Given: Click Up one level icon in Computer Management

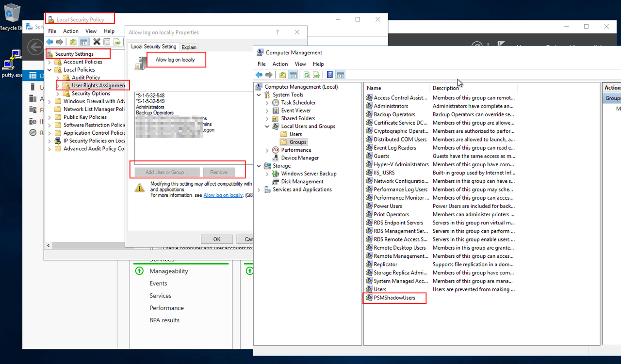Looking at the screenshot, I should [282, 75].
